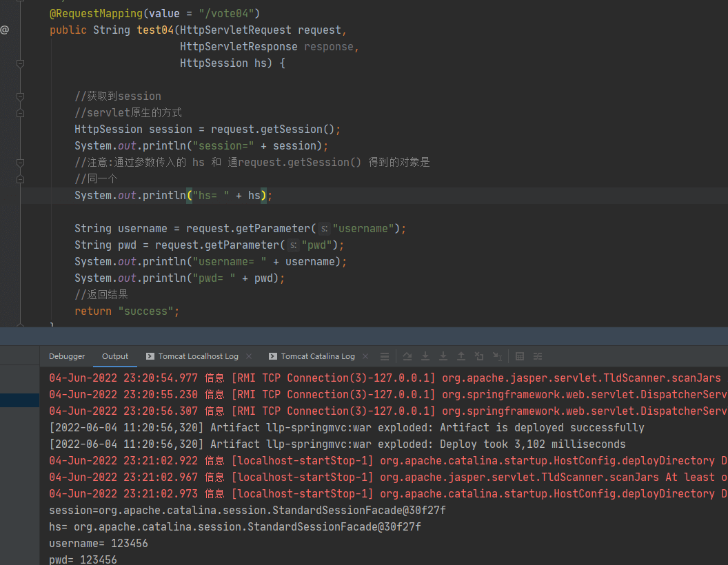The image size is (728, 565).
Task: Click the Drop Frame icon
Action: click(x=479, y=356)
